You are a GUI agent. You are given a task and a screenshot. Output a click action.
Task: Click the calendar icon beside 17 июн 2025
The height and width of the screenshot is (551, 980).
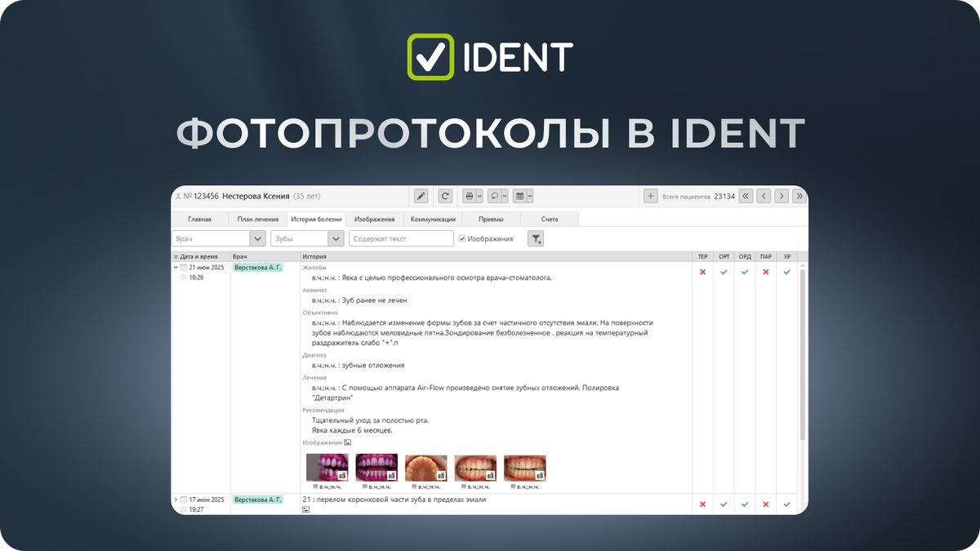(x=184, y=499)
